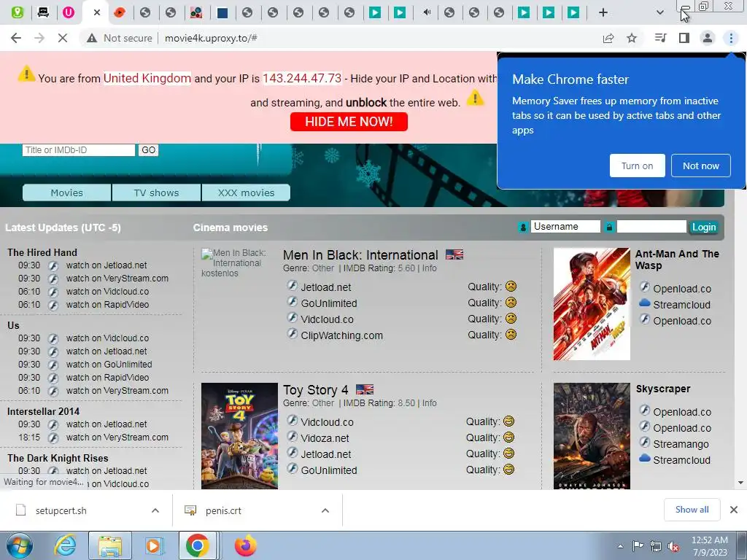Viewport: 747px width, 560px height.
Task: Focus the Username field
Action: coord(565,227)
